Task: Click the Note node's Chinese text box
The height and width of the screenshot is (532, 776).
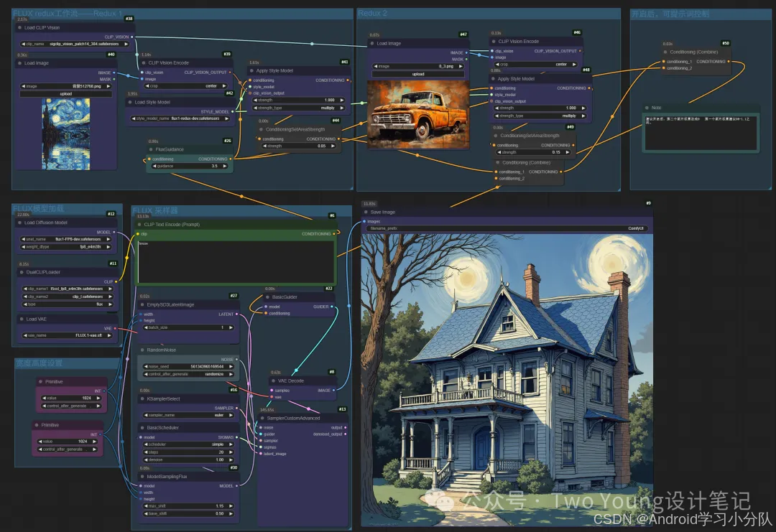Action: coord(701,131)
